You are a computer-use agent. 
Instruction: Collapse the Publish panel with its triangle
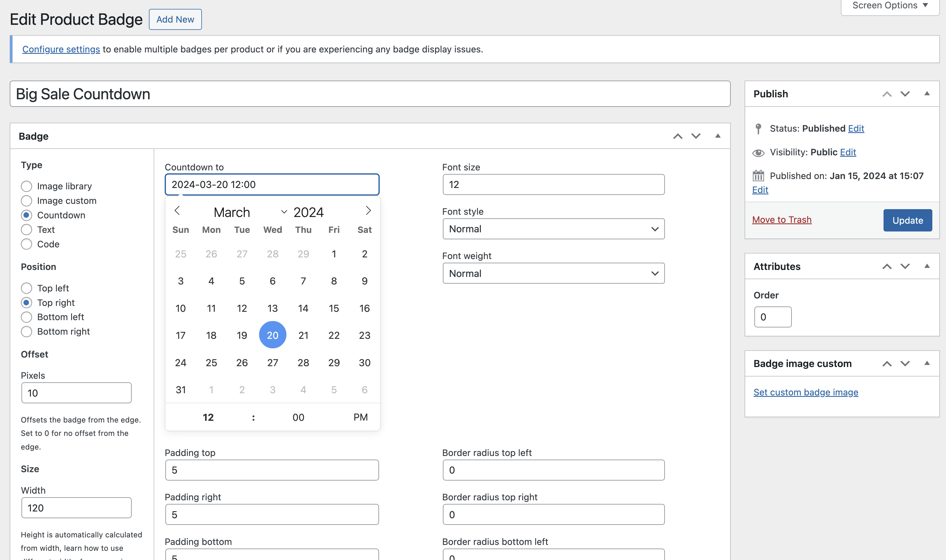coord(928,94)
